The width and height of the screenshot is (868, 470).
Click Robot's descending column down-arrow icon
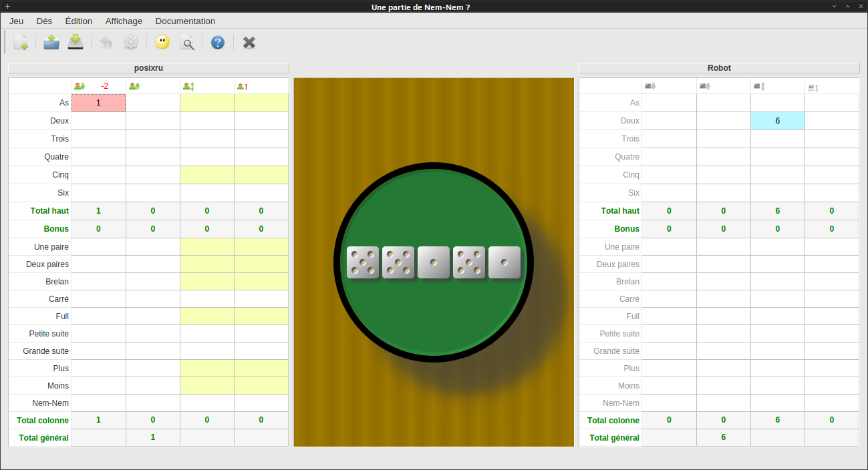(x=650, y=86)
